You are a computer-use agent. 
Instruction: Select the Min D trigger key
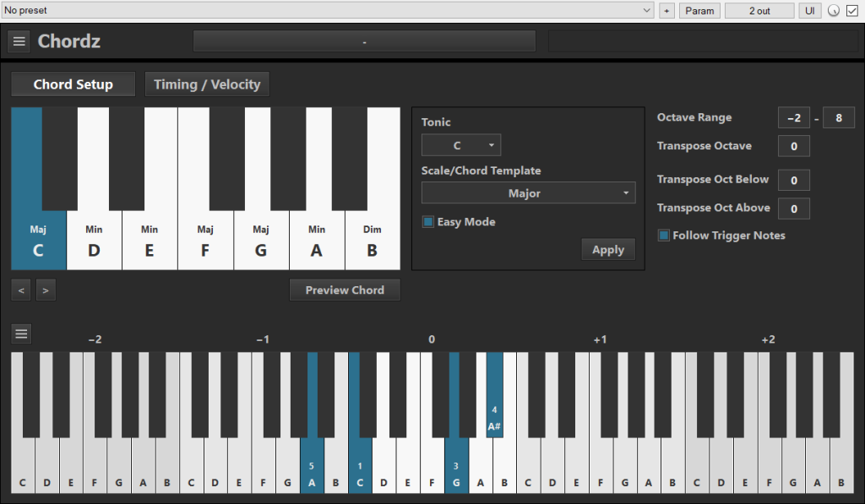point(95,241)
